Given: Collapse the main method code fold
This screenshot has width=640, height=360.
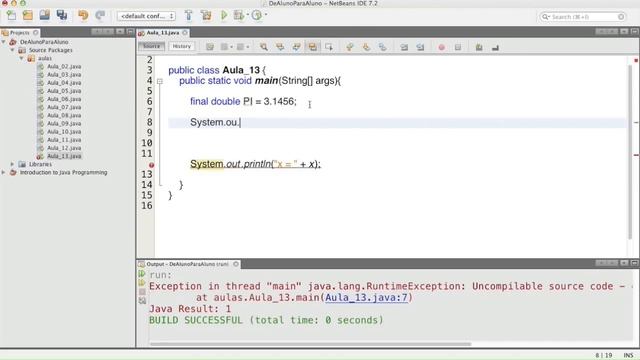Looking at the screenshot, I should pyautogui.click(x=160, y=81).
